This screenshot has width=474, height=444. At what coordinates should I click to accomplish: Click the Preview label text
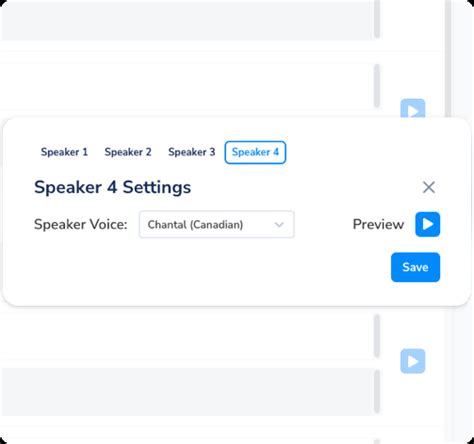point(378,224)
